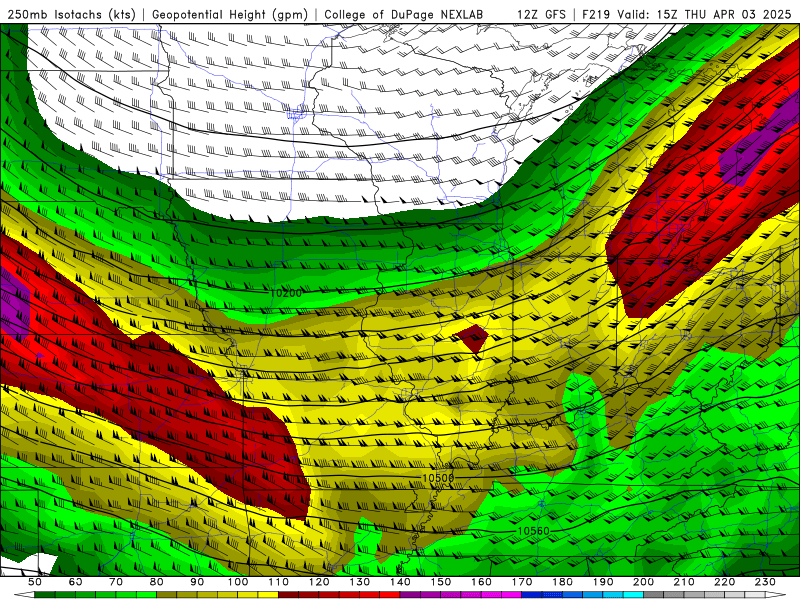Click the '12Z GFS' model run label
The height and width of the screenshot is (600, 800).
coord(541,14)
